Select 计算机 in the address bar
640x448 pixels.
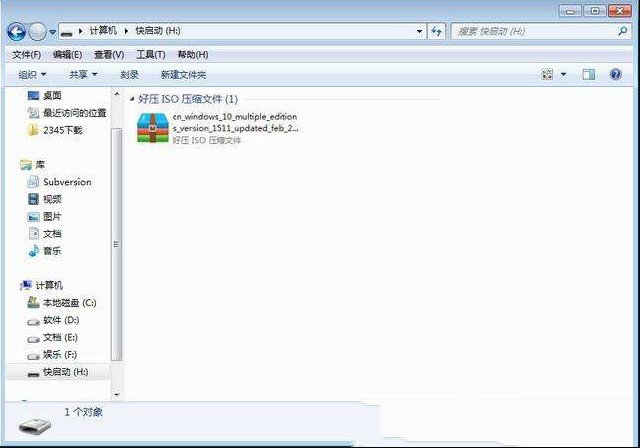pyautogui.click(x=103, y=31)
